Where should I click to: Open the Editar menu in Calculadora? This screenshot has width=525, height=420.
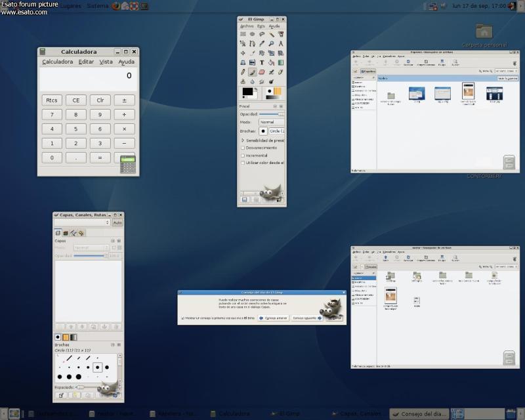(86, 62)
